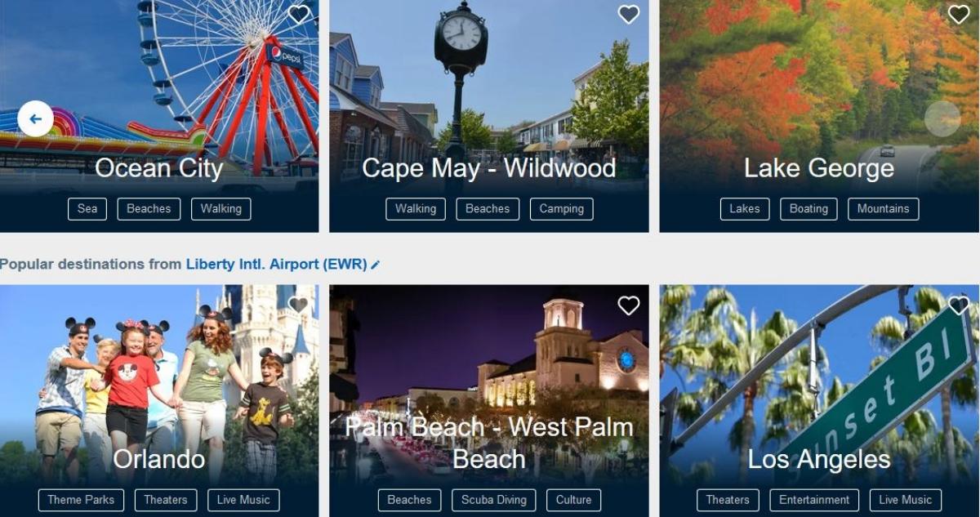Image resolution: width=980 pixels, height=517 pixels.
Task: Choose the Camping tag on Cape May
Action: 562,209
